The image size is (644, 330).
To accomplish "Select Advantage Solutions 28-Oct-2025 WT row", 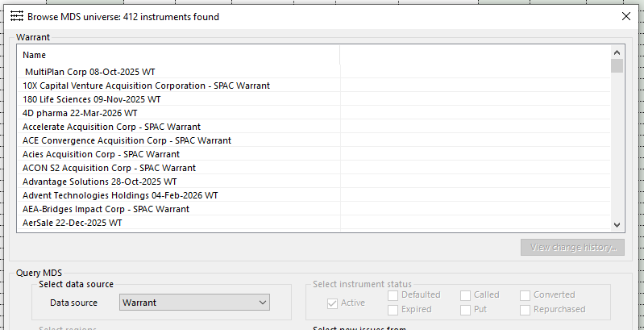I will (314, 182).
